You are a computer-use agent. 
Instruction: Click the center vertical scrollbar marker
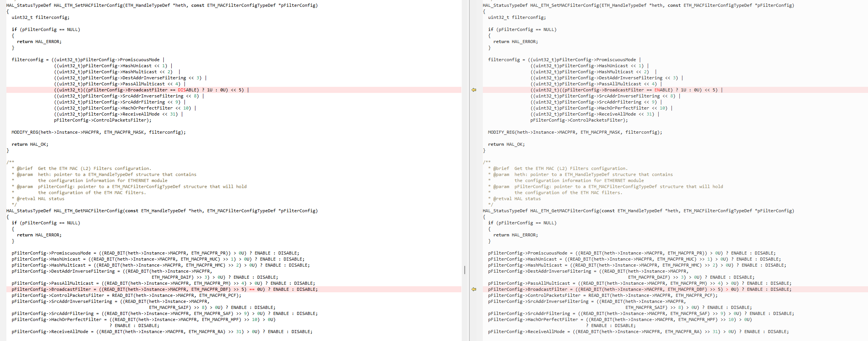pos(465,270)
